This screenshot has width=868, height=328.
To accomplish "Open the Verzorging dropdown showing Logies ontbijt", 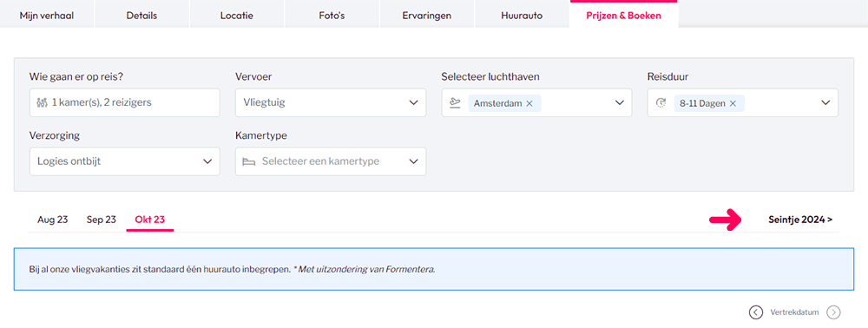I will tap(124, 161).
